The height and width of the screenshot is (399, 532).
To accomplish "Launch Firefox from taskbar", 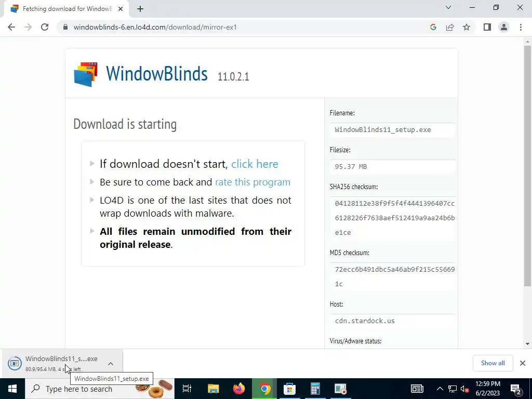I will [x=239, y=389].
